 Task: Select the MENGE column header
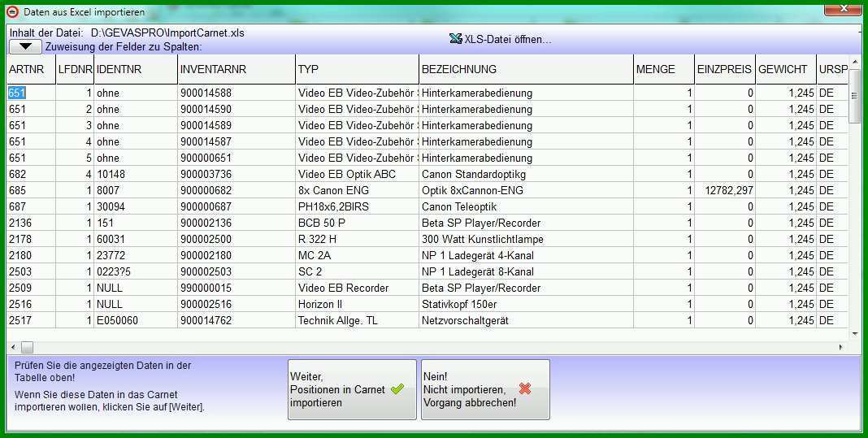point(664,69)
